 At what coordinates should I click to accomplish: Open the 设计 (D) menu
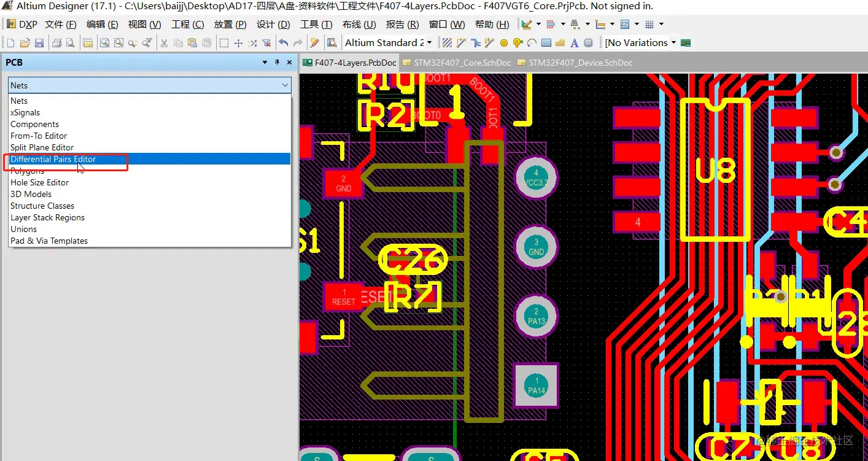tap(273, 25)
